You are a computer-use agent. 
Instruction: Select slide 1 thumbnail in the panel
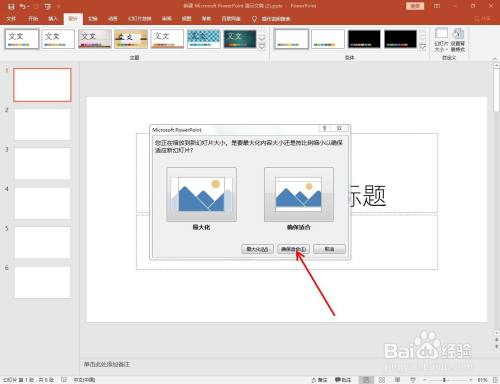[42, 85]
